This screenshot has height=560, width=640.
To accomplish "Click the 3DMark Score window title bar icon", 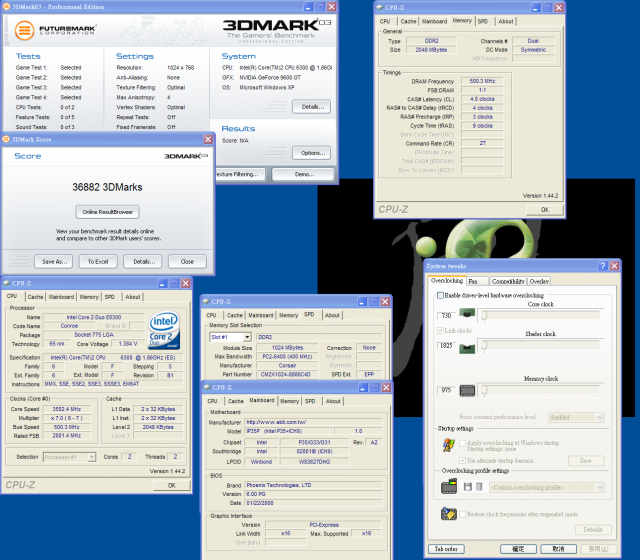I will 7,139.
